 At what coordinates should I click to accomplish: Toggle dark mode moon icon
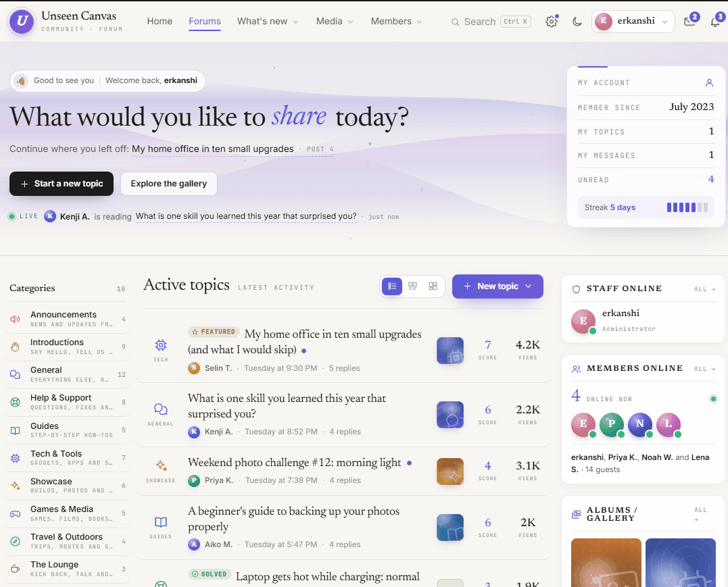coord(577,22)
